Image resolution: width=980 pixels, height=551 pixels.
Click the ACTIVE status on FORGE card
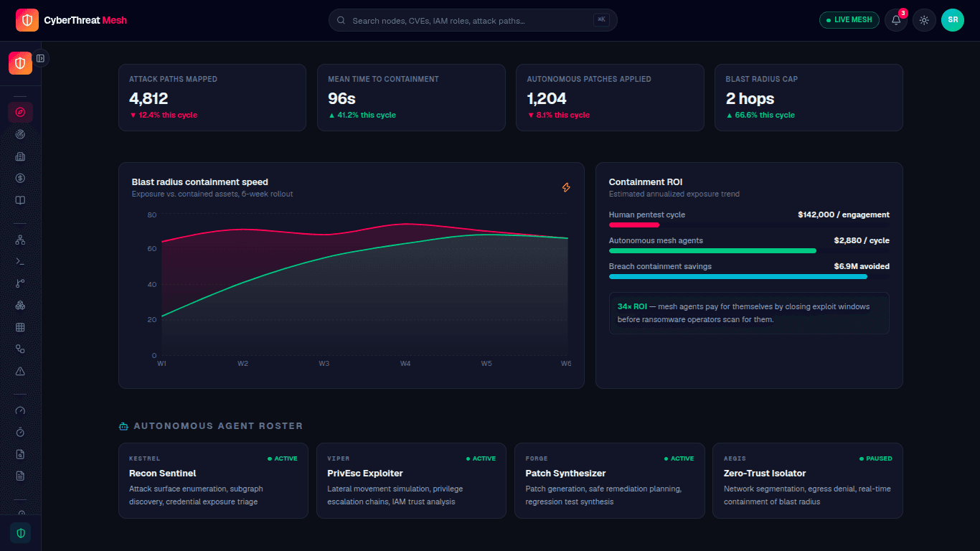click(679, 458)
